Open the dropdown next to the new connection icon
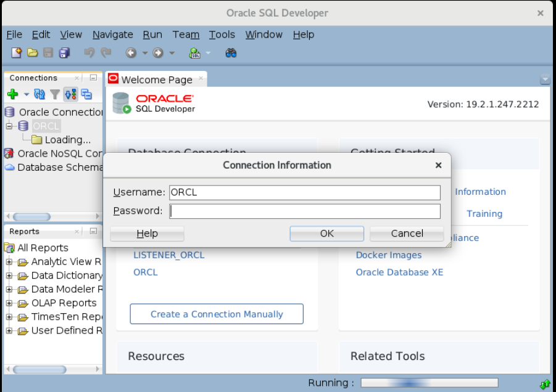 [x=26, y=94]
